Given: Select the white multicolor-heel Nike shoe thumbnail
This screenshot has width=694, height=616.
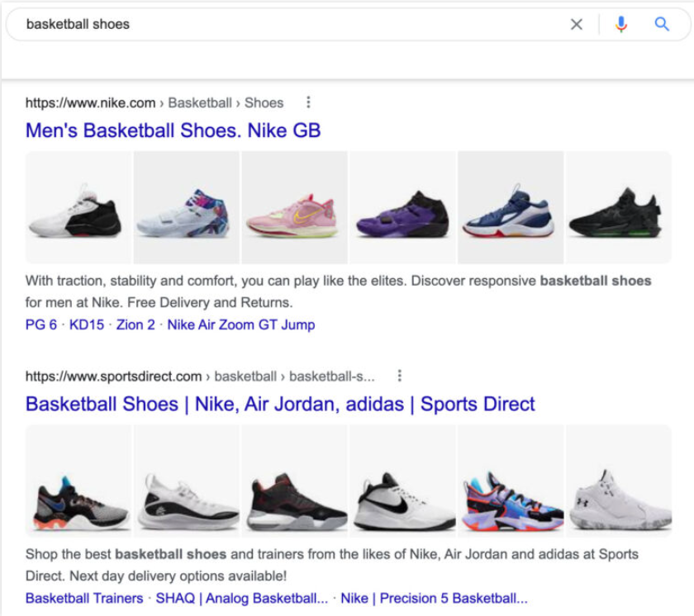Looking at the screenshot, I should [187, 207].
